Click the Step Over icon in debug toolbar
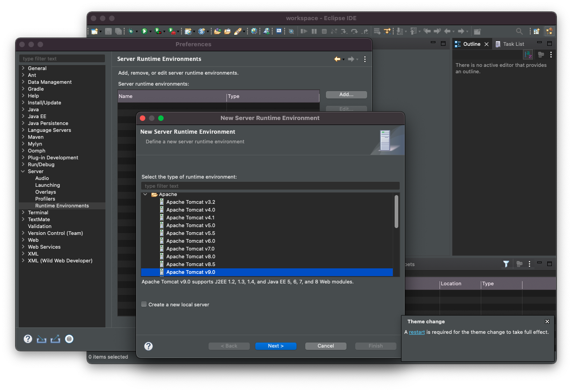Screen dimensions: 572x392 click(355, 31)
